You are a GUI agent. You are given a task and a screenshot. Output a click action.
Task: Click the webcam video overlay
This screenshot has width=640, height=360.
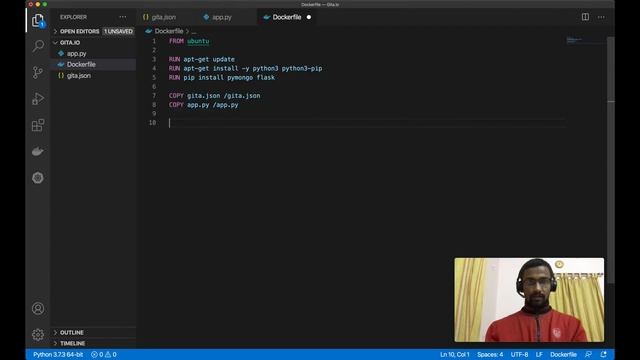click(529, 300)
